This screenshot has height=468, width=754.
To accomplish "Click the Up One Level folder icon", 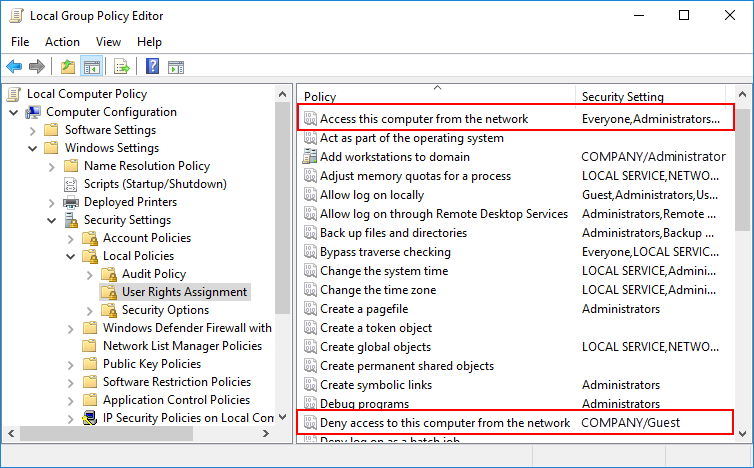I will point(67,67).
